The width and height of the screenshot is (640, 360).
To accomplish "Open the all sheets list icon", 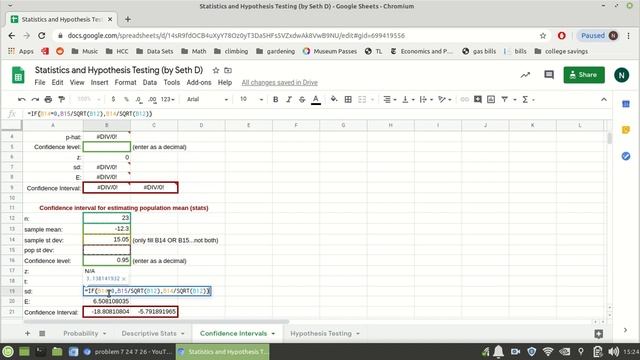I will pos(42,333).
